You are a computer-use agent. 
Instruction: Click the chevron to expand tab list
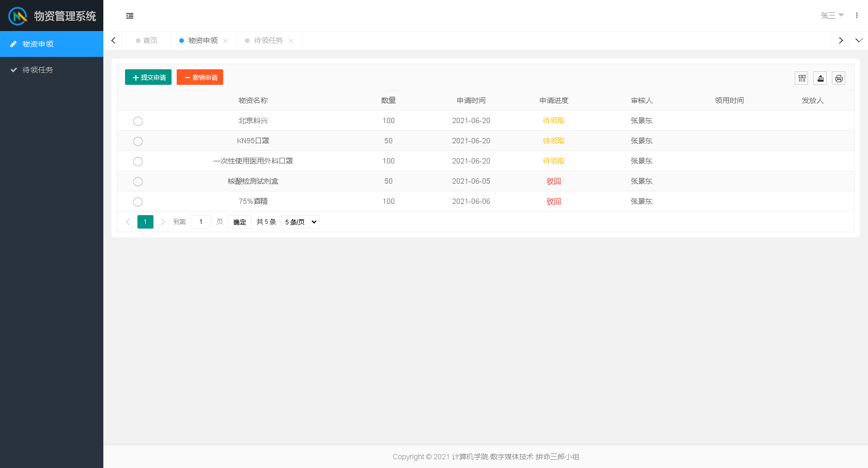tap(859, 40)
